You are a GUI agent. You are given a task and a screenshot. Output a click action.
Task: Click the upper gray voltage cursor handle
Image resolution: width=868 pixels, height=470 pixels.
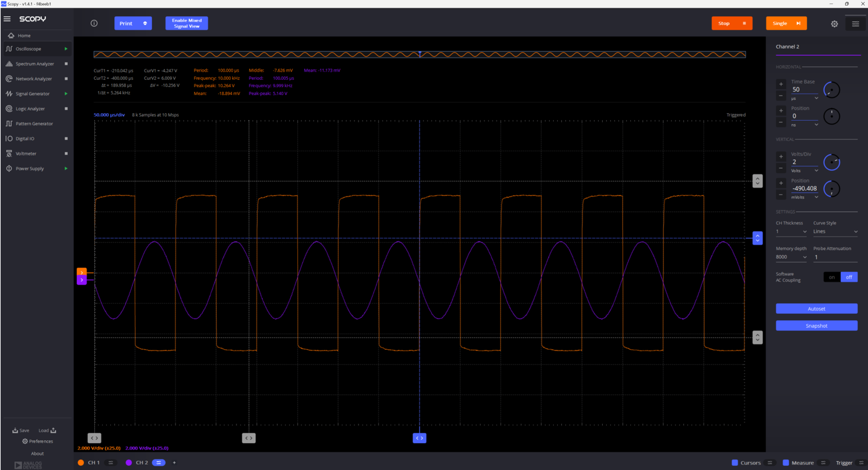(x=757, y=181)
